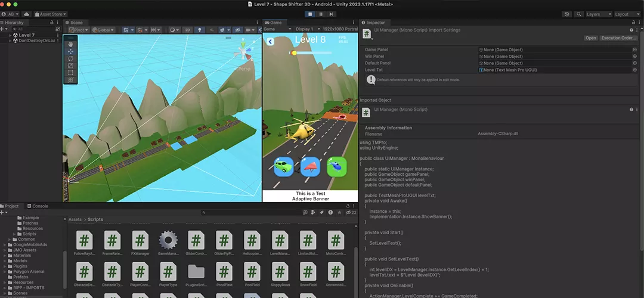Click the Game Panel object picker circle
The image size is (644, 298).
pos(634,49)
